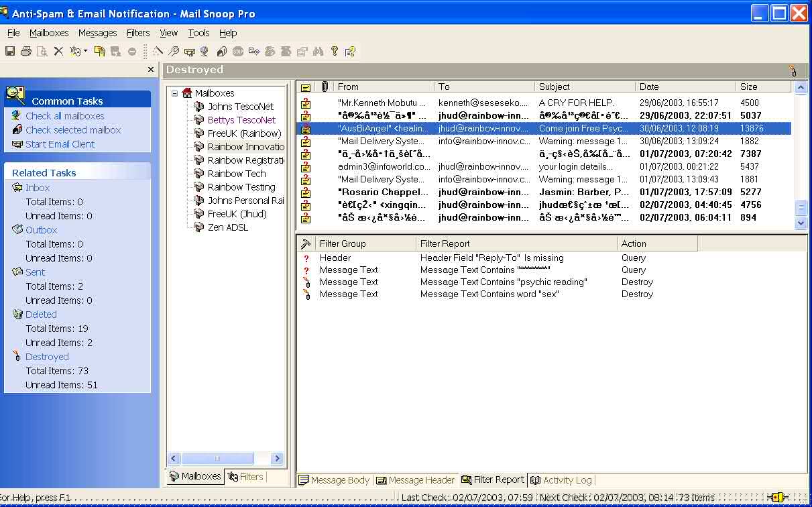This screenshot has height=507, width=812.
Task: Select Johns TescoNet mailbox in tree
Action: coord(241,107)
